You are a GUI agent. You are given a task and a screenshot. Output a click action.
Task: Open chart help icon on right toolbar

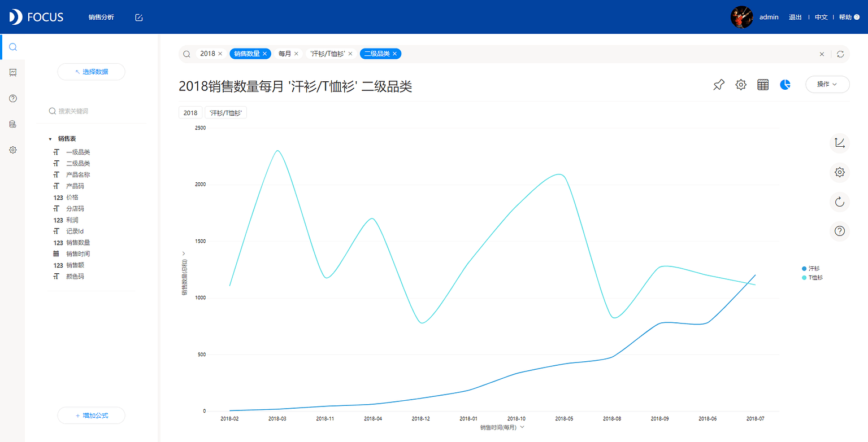click(840, 231)
